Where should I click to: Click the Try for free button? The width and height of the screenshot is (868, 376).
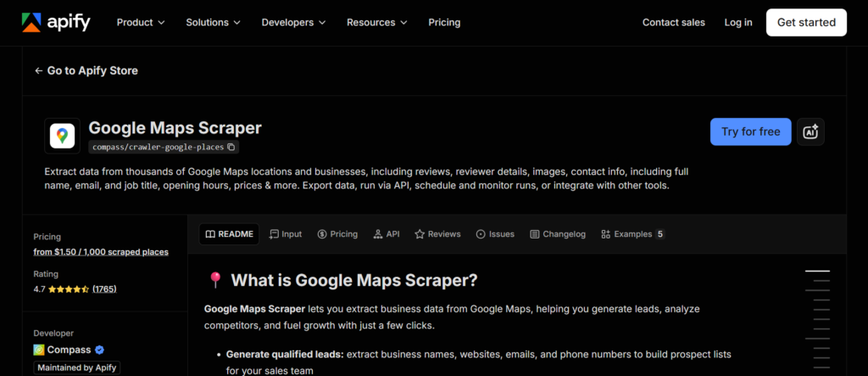pyautogui.click(x=751, y=132)
